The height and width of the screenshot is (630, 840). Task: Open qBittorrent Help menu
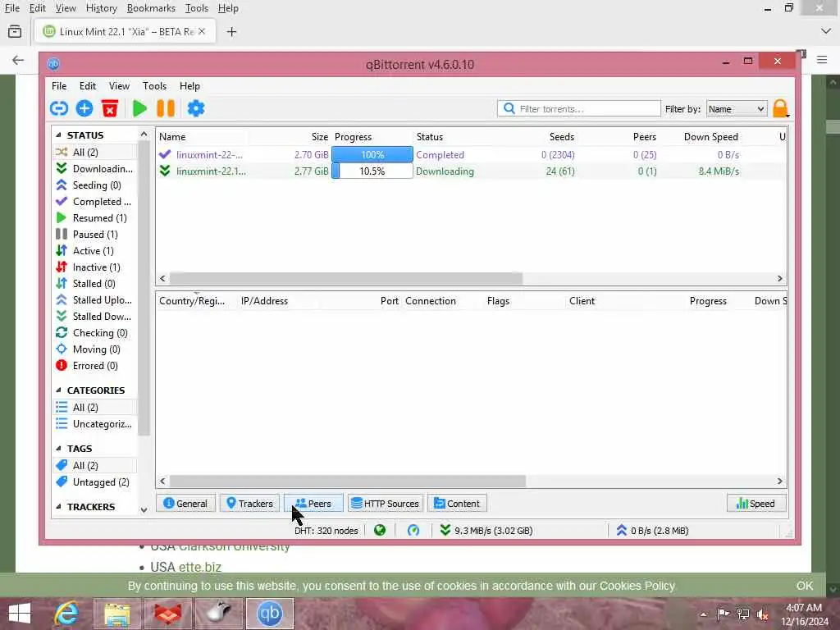coord(189,85)
